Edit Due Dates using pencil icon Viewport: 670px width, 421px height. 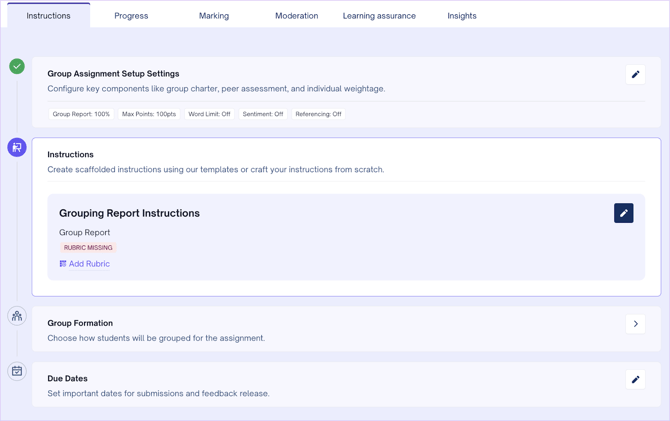[x=635, y=379]
